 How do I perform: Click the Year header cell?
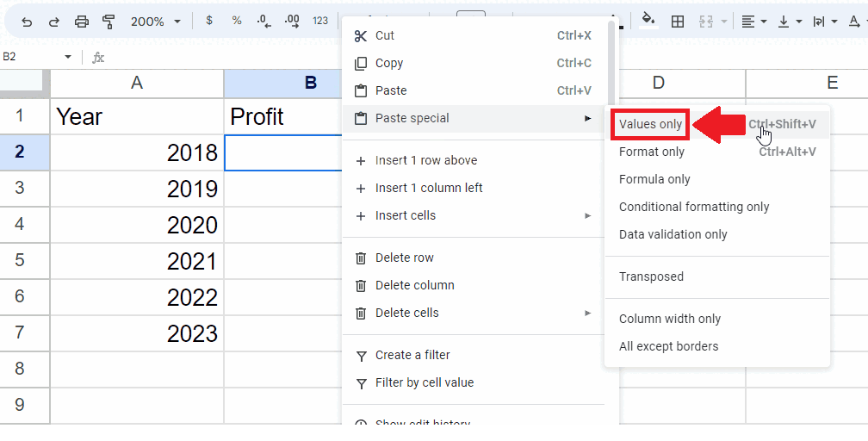(137, 115)
